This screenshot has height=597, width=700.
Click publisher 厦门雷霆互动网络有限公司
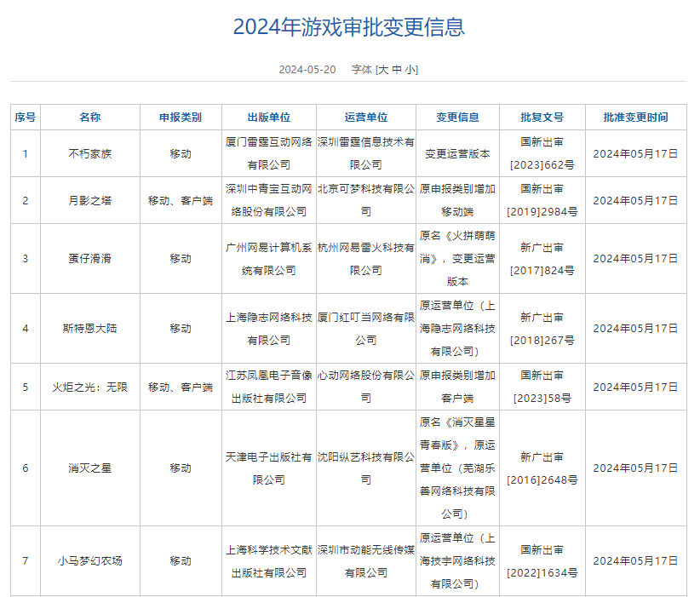pos(269,154)
